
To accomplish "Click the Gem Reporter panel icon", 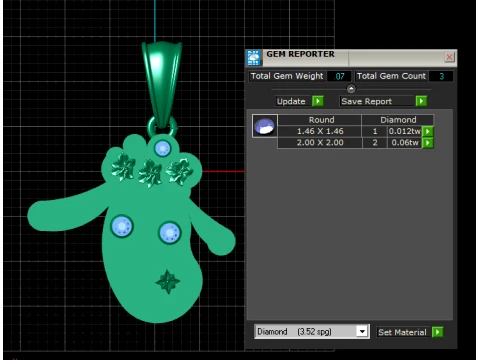I will [x=254, y=58].
